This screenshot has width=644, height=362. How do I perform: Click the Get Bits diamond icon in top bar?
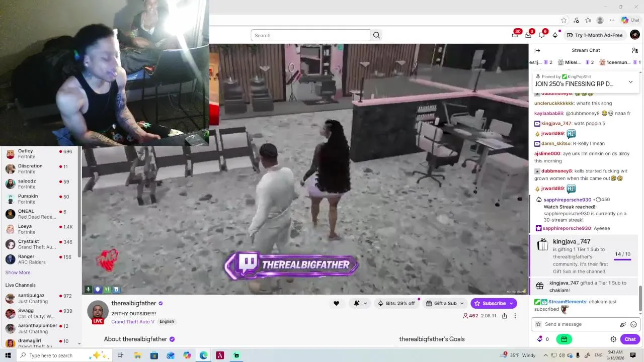point(555,35)
